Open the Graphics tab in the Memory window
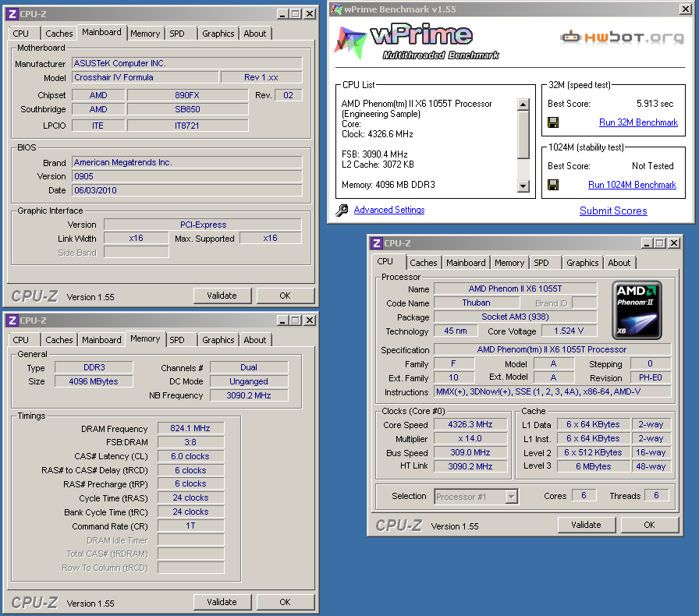Viewport: 699px width, 616px height. click(x=218, y=340)
